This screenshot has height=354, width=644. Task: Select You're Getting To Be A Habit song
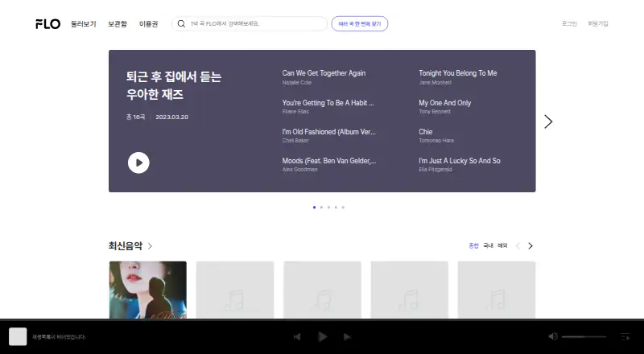point(328,103)
